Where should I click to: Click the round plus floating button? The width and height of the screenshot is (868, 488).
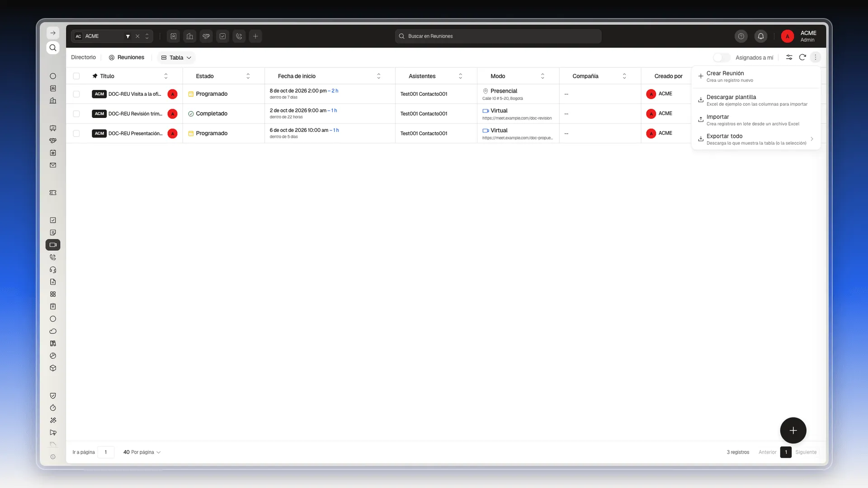pos(793,431)
